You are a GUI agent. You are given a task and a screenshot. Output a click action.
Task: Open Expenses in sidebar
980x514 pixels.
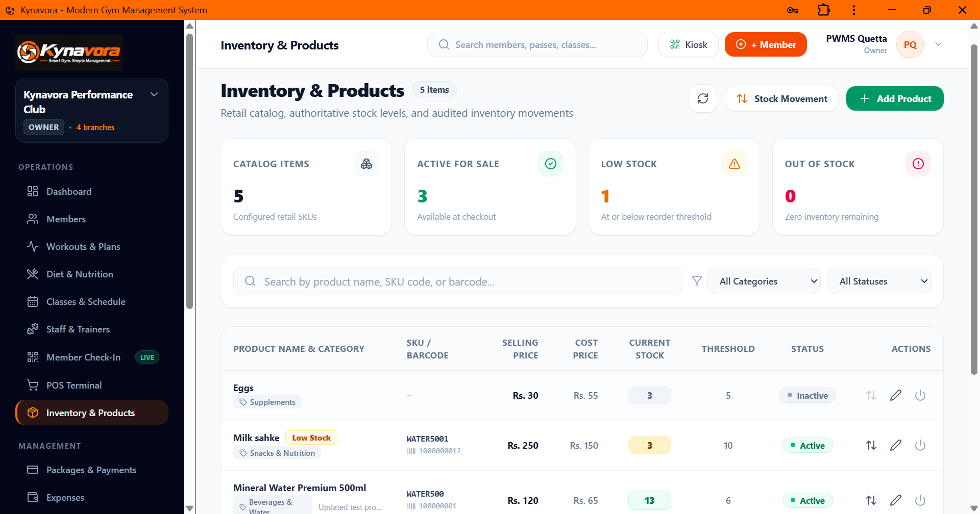(x=92, y=497)
